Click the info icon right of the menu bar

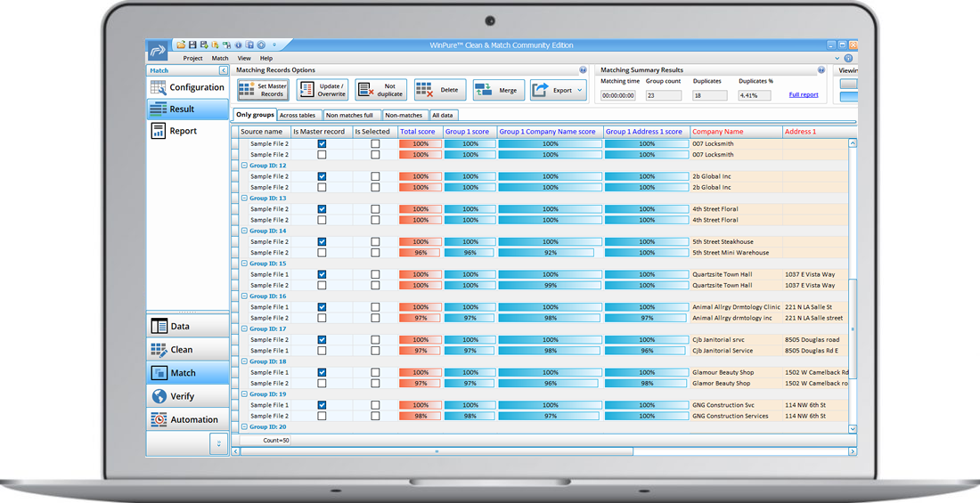click(x=848, y=58)
